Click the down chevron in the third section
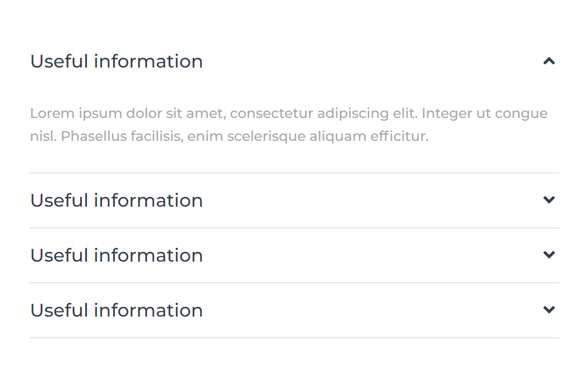588x379 pixels. 549,255
